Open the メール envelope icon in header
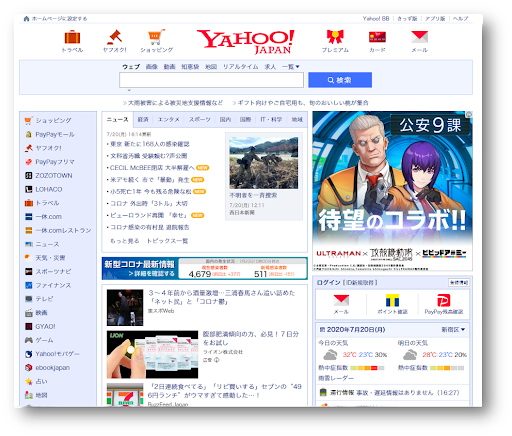 pos(419,37)
